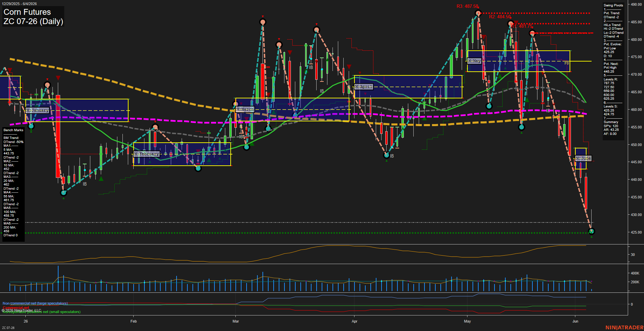The height and width of the screenshot is (331, 644).
Task: Click the 'M:June' monthly range label
Action: coord(583,158)
